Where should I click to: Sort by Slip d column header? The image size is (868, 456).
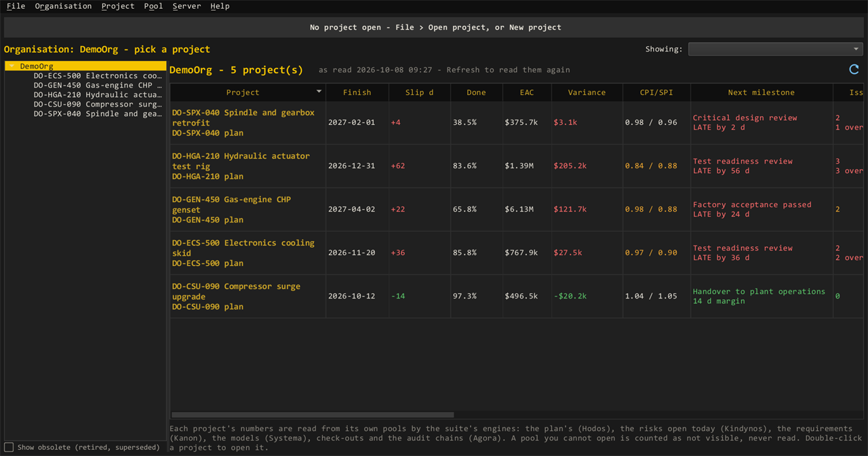click(x=419, y=92)
